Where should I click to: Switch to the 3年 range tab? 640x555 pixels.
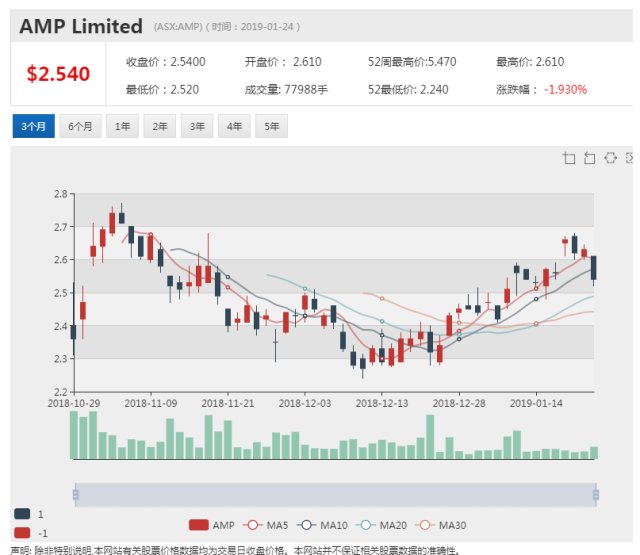[197, 126]
